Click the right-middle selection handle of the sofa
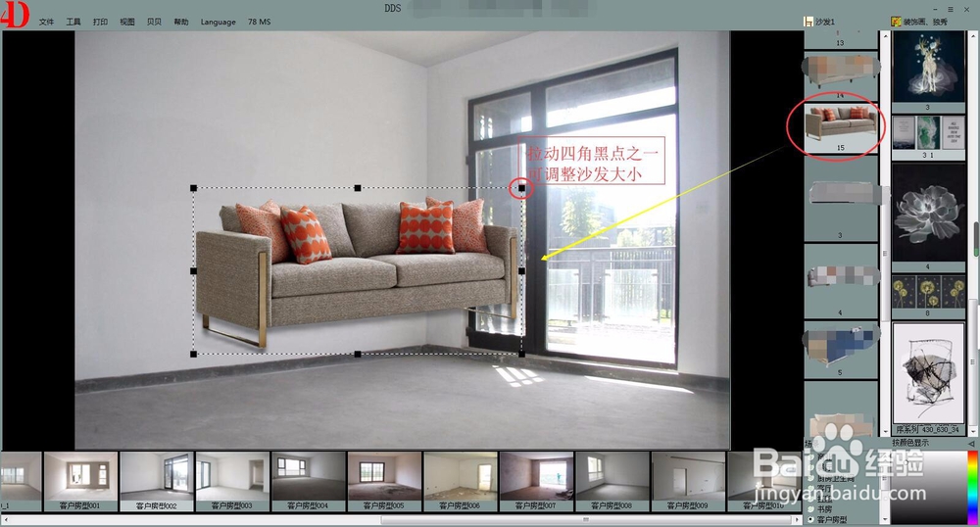 tap(522, 271)
